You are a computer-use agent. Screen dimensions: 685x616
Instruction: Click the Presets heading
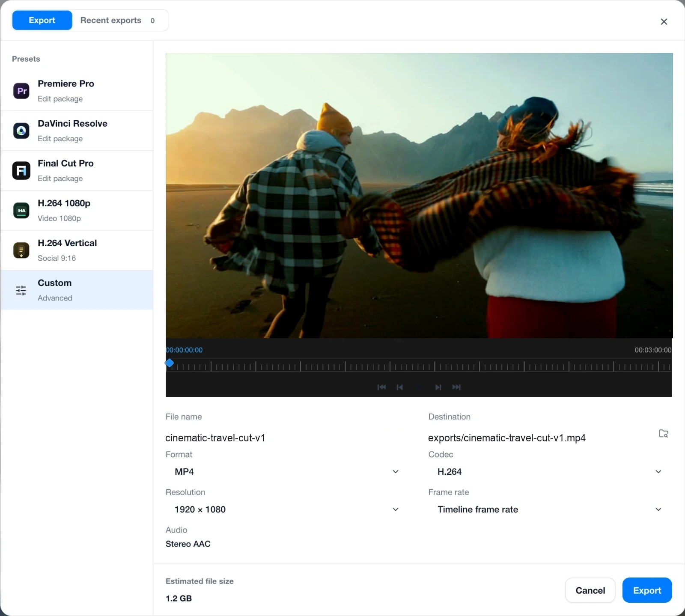pyautogui.click(x=26, y=59)
